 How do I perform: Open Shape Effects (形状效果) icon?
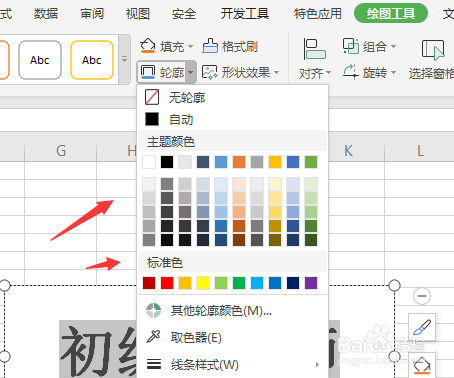tap(210, 72)
